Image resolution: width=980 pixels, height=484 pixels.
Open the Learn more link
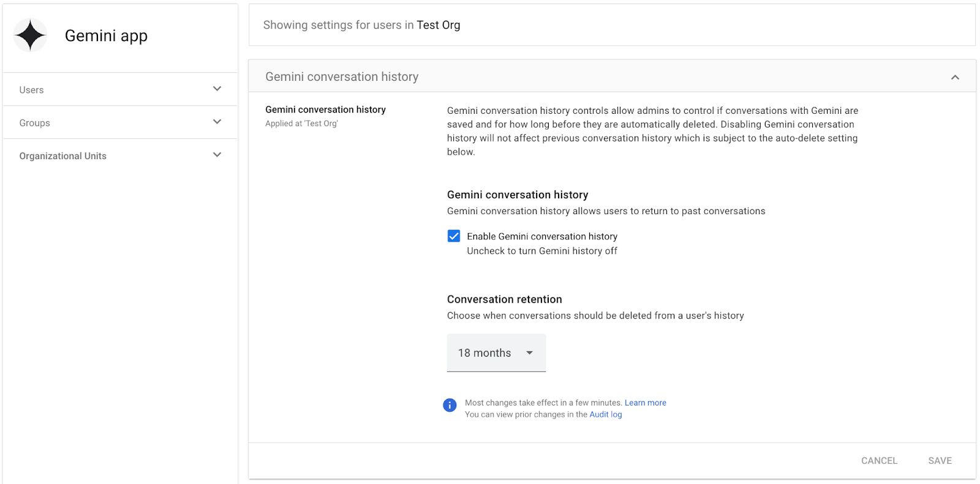click(646, 403)
